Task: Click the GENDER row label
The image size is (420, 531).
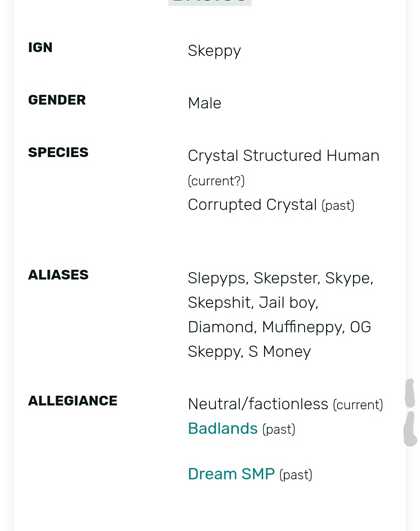Action: pyautogui.click(x=57, y=100)
